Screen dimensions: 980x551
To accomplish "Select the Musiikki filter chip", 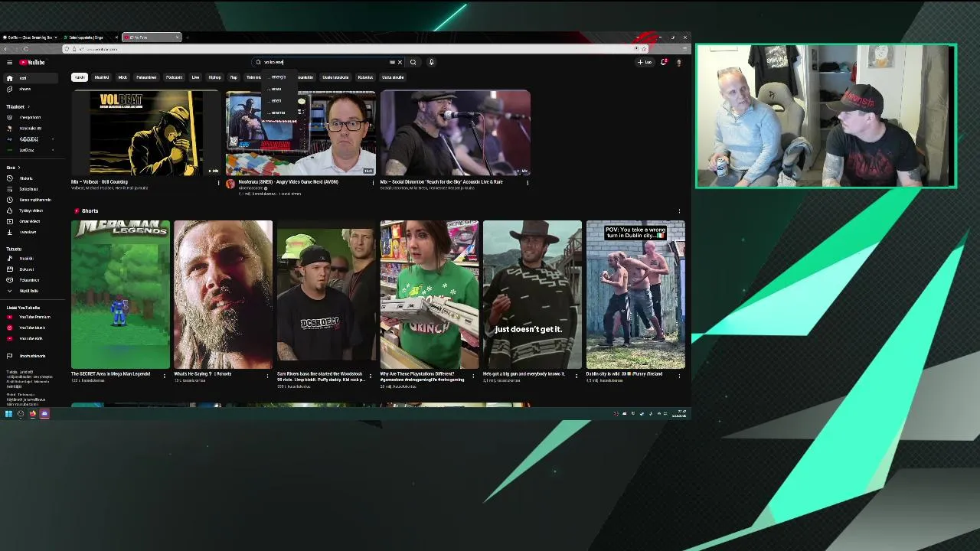I will coord(101,77).
